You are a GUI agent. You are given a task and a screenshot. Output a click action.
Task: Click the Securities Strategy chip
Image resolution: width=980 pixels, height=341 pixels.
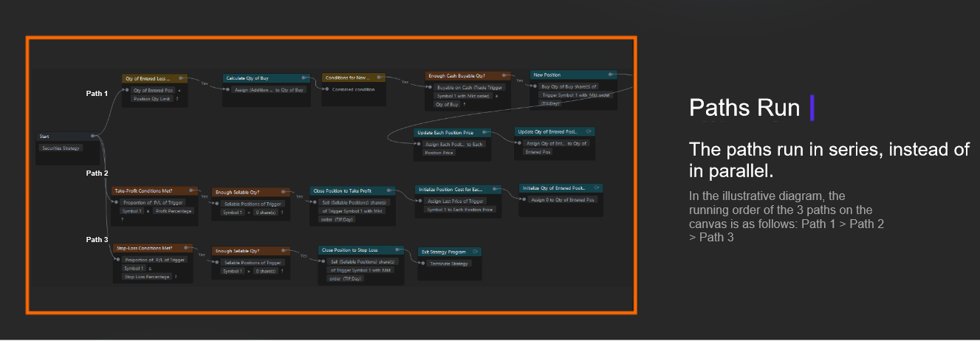(61, 148)
